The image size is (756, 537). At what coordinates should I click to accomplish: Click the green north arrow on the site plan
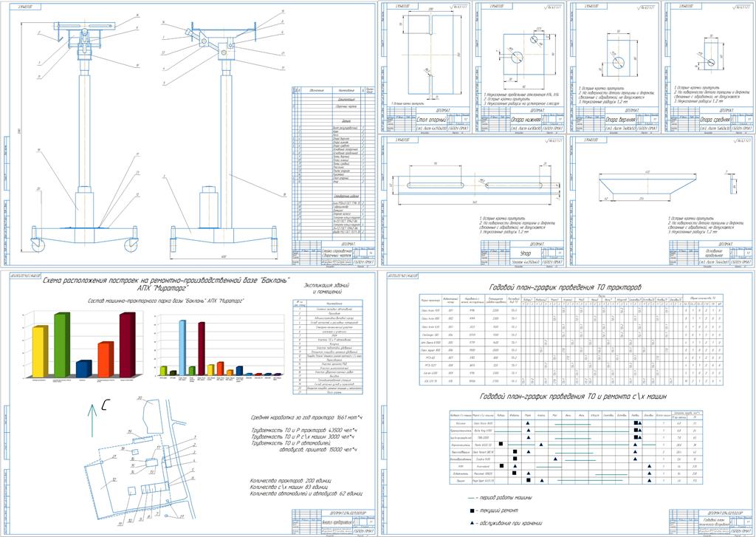(x=92, y=421)
